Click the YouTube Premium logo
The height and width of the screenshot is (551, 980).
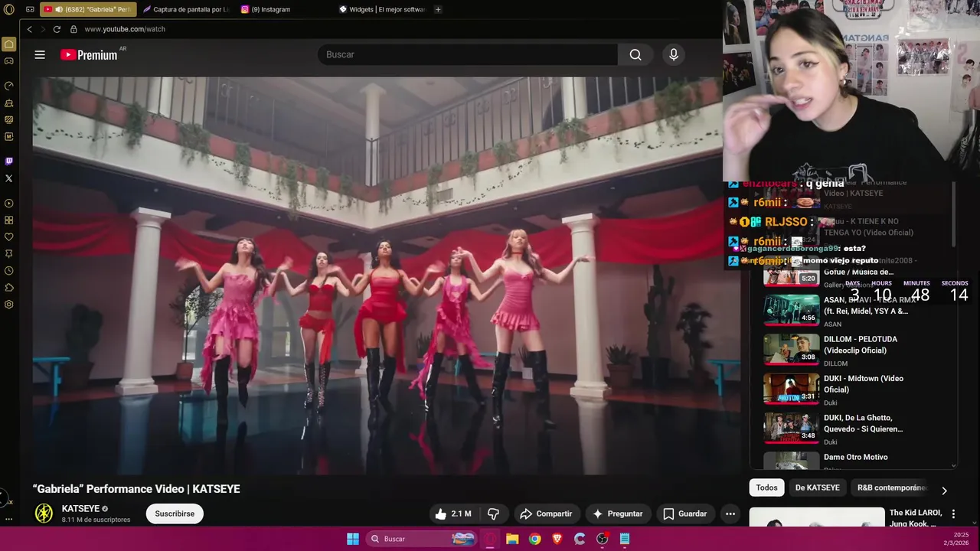90,54
